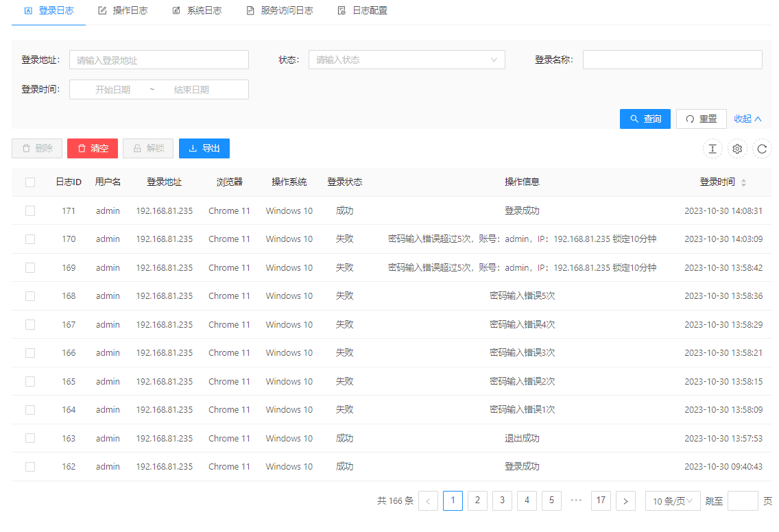Image resolution: width=779 pixels, height=532 pixels.
Task: Click the sort arrows beside 登录时间 header
Action: (743, 182)
